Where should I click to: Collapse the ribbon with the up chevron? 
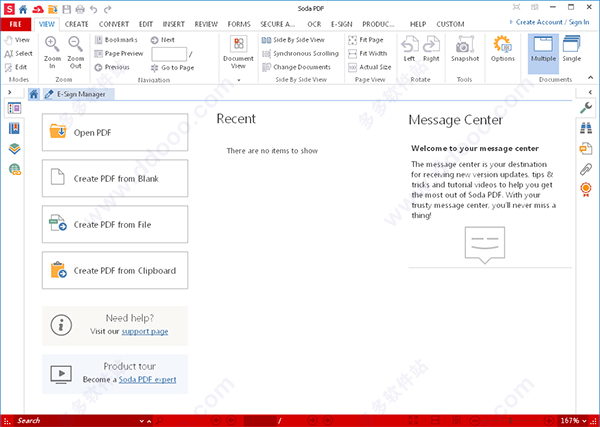click(590, 78)
